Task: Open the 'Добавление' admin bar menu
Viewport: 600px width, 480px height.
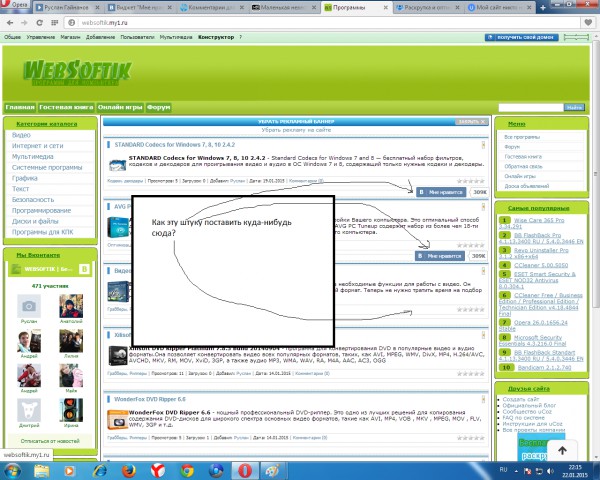Action: pos(100,37)
